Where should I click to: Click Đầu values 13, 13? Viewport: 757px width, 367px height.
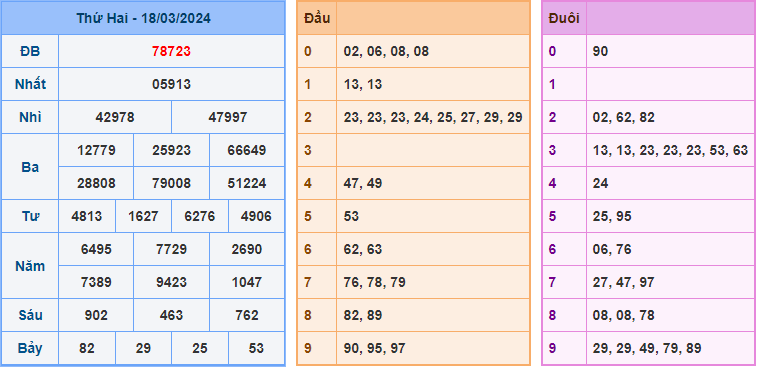363,85
